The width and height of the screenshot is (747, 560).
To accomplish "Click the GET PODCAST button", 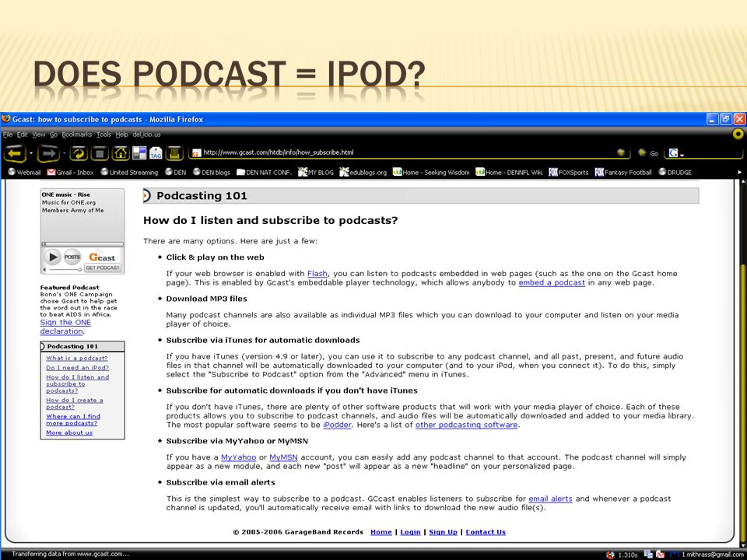I will click(103, 268).
